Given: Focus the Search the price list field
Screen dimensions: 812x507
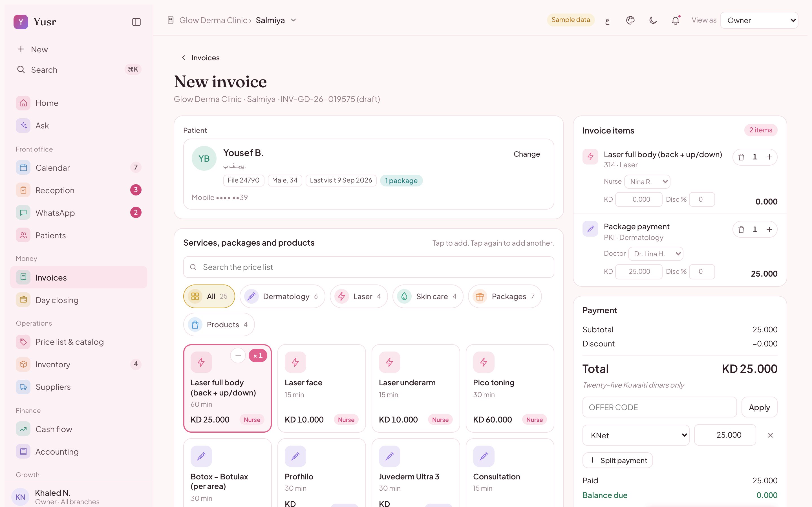Looking at the screenshot, I should 369,267.
